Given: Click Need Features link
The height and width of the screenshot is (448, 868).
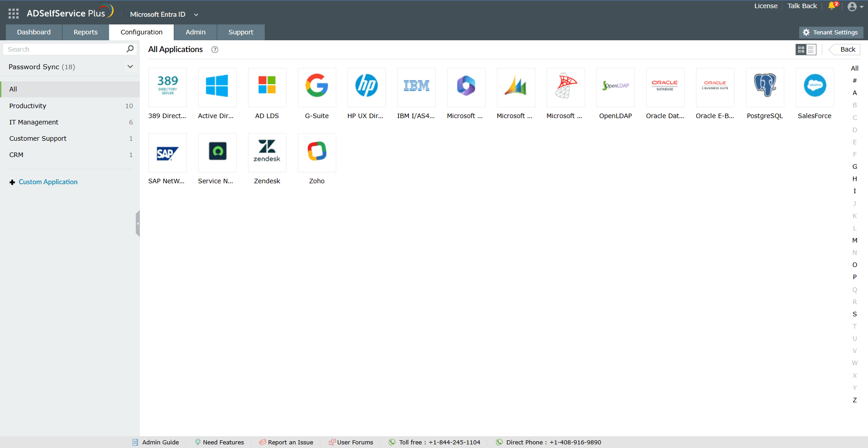Looking at the screenshot, I should pyautogui.click(x=219, y=442).
